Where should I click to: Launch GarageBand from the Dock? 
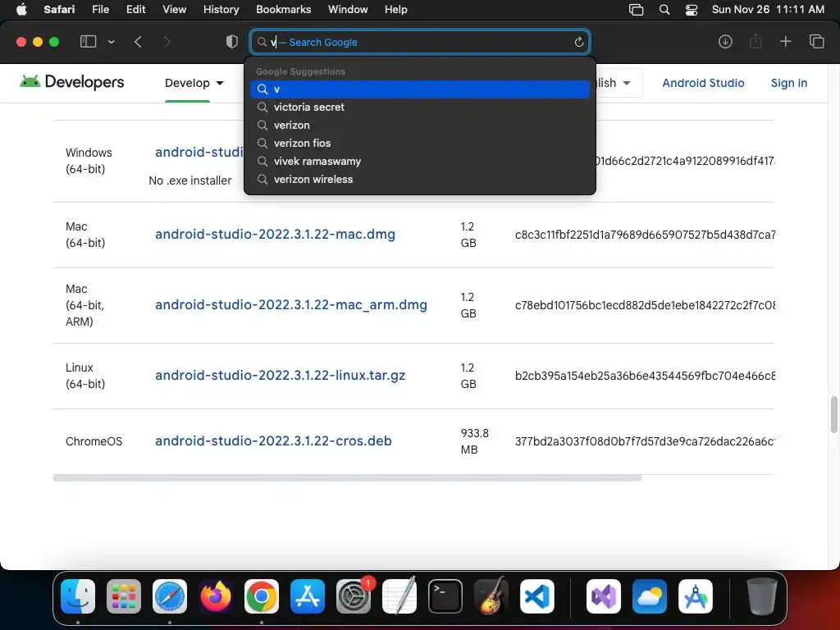(491, 596)
